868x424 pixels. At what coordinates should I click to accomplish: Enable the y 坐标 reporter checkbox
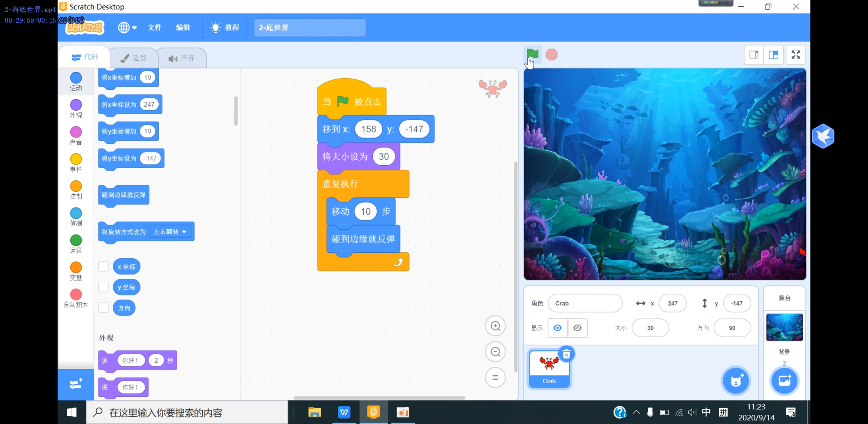pos(103,287)
